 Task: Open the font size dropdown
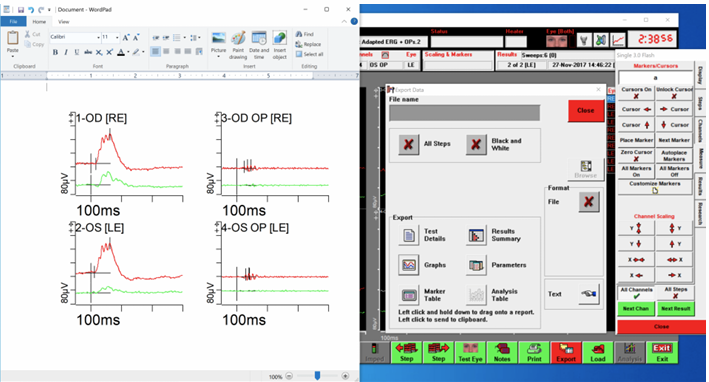pyautogui.click(x=117, y=38)
